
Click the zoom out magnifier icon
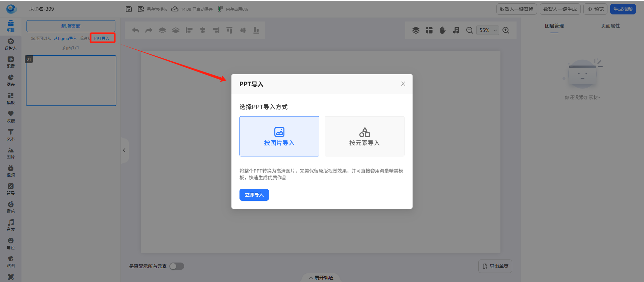470,30
